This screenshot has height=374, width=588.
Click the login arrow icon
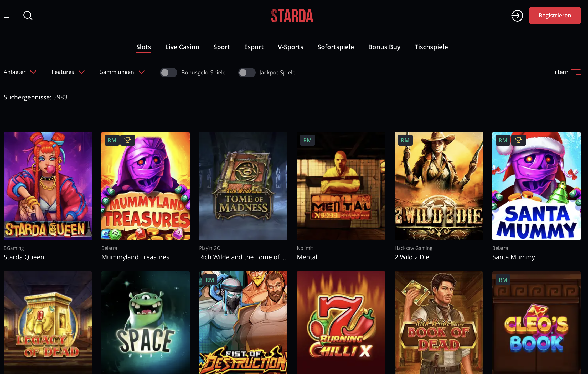tap(517, 16)
